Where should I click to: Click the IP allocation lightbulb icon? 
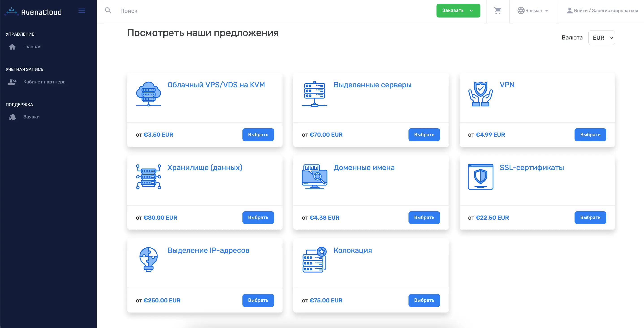149,259
